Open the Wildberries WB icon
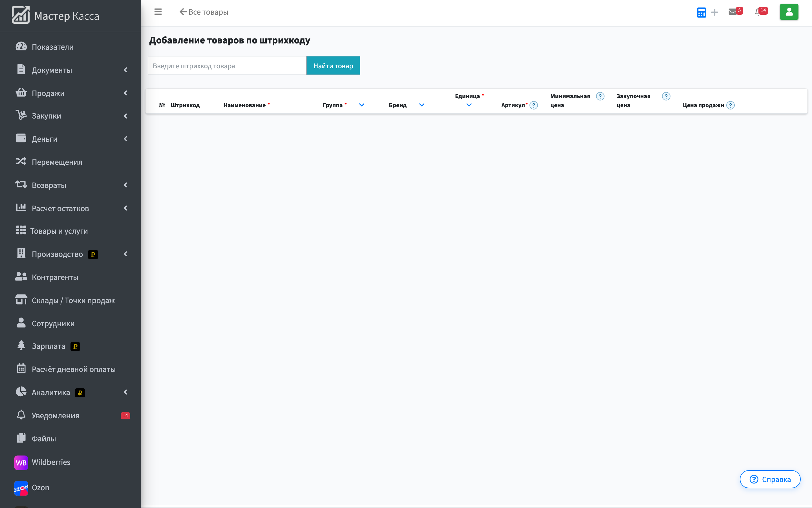Image resolution: width=812 pixels, height=508 pixels. coord(21,462)
